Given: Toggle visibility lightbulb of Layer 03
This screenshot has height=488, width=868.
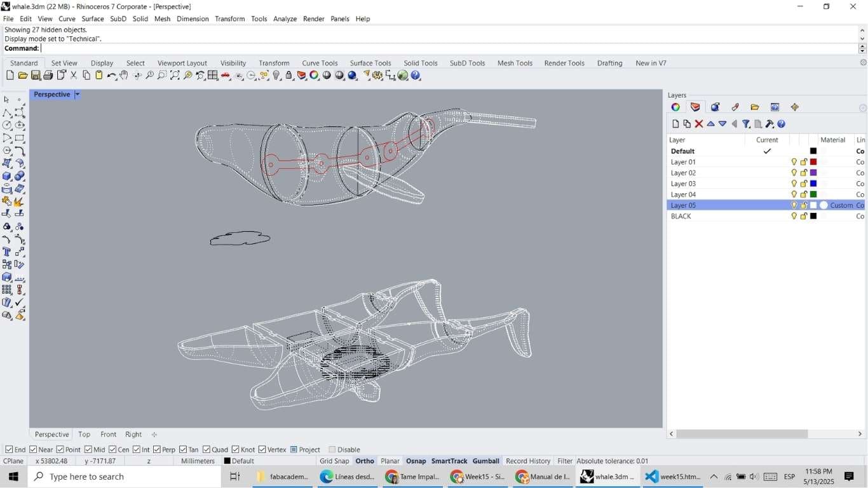Looking at the screenshot, I should (794, 184).
